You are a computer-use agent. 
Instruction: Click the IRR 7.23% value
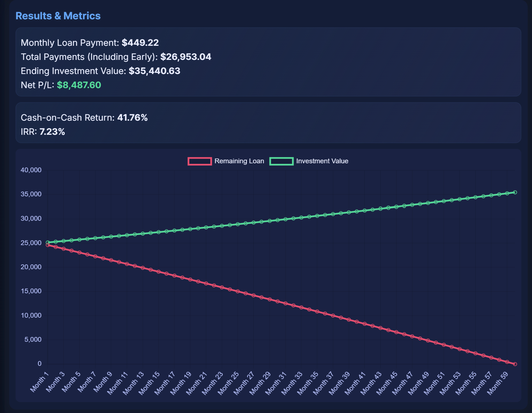point(52,132)
